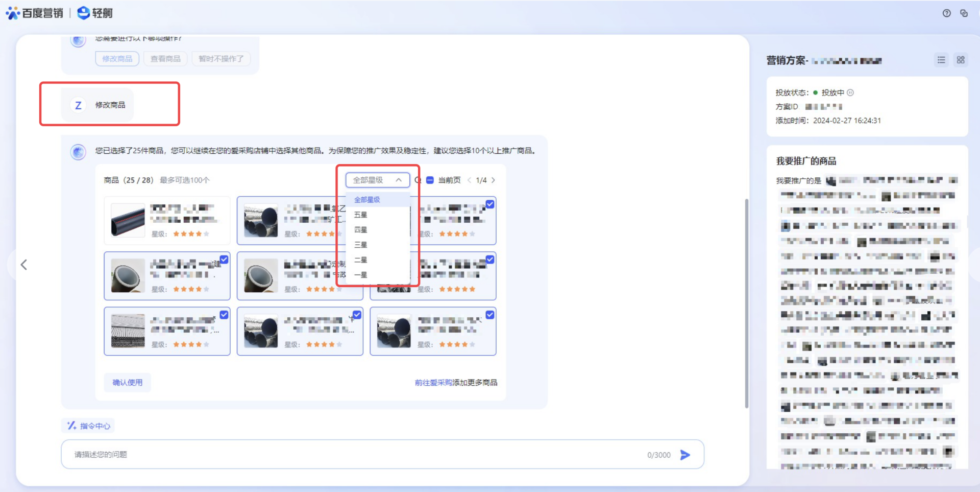Click the back arrow on left edge

(24, 265)
